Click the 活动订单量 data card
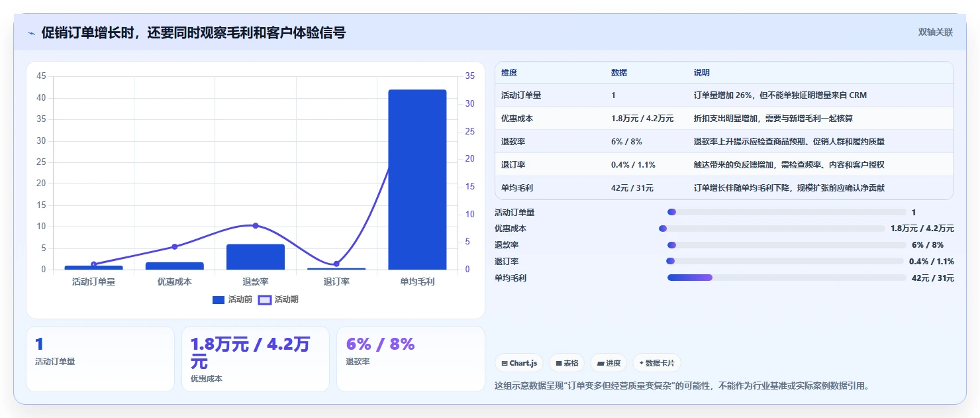The width and height of the screenshot is (980, 418). tap(100, 358)
